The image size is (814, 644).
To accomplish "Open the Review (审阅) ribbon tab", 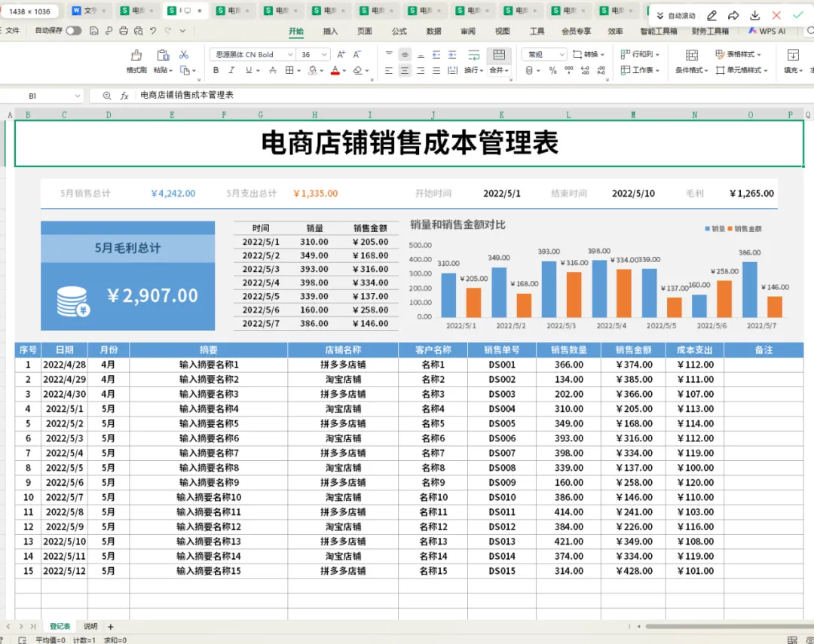I will coord(468,31).
